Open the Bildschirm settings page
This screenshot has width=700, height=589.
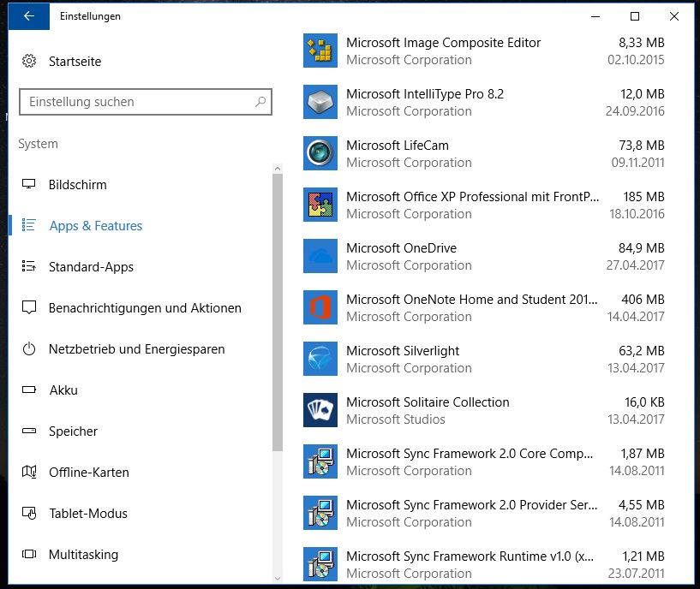[77, 185]
